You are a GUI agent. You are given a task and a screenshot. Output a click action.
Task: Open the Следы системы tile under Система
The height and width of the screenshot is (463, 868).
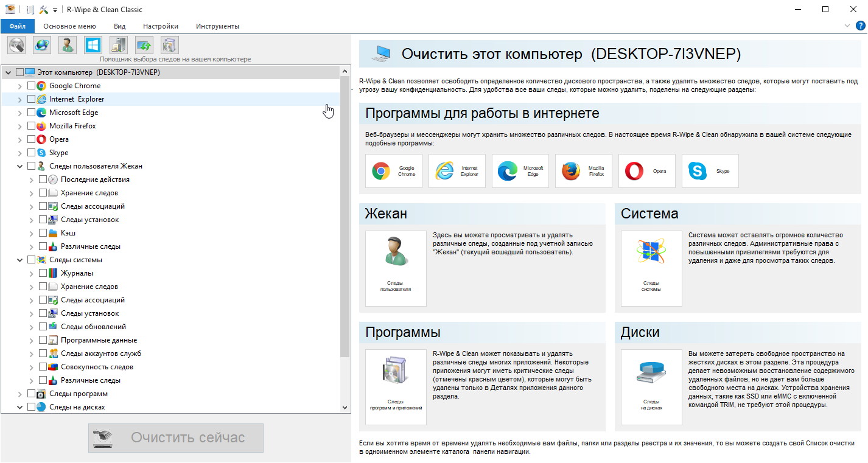(651, 268)
